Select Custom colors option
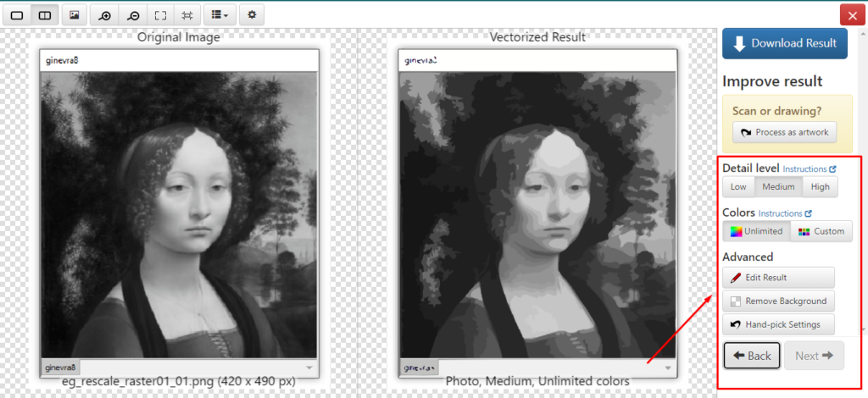 821,231
